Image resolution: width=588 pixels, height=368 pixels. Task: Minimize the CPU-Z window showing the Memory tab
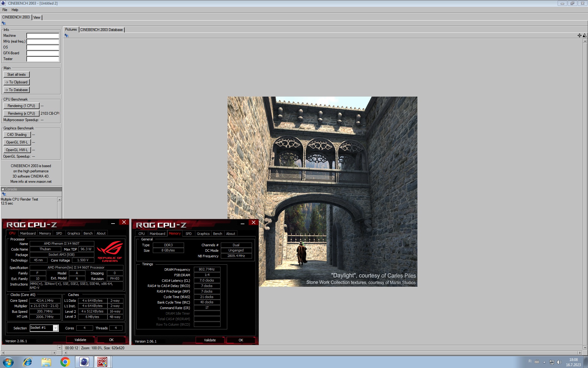point(243,223)
